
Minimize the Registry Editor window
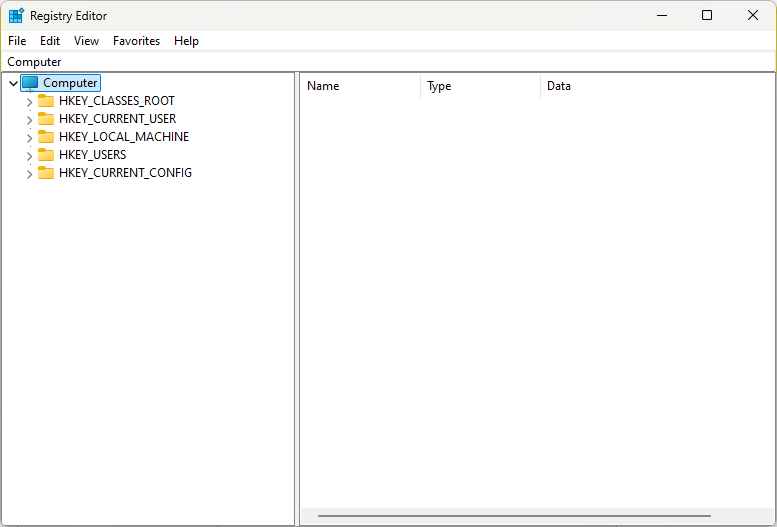tap(662, 15)
